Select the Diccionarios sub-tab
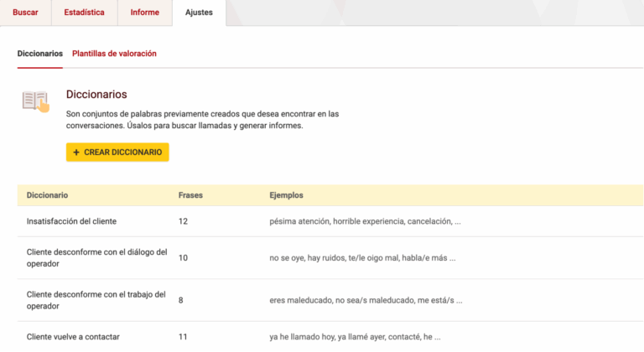Viewport: 644px width, 352px height. click(x=39, y=53)
